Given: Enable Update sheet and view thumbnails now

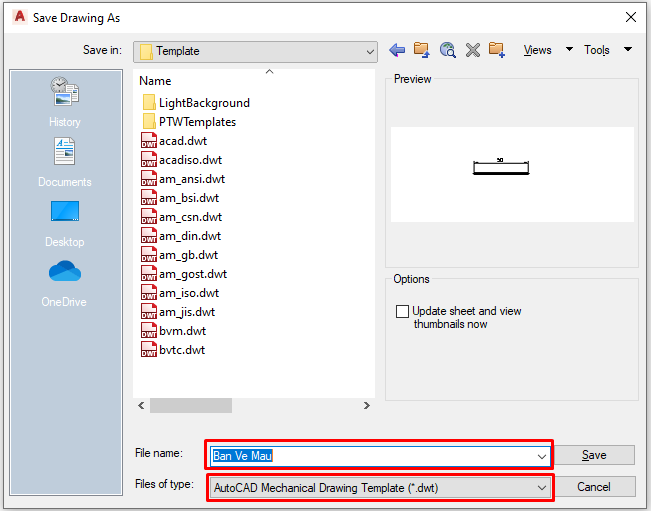Looking at the screenshot, I should (403, 312).
